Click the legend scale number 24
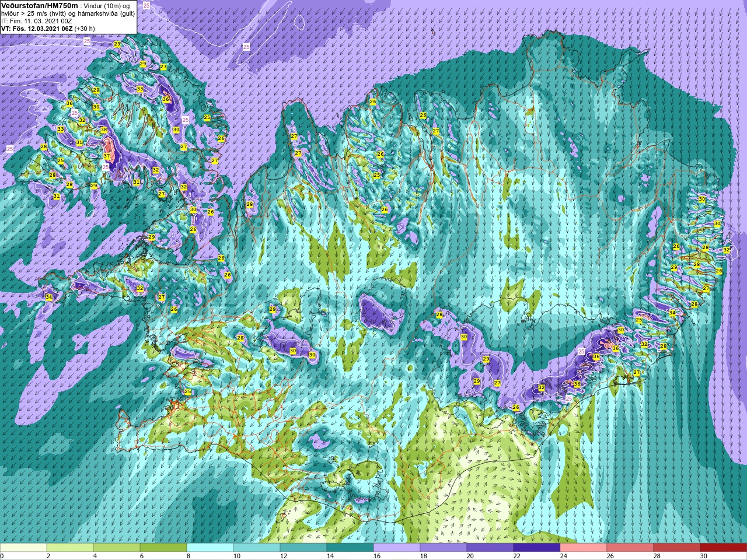Image resolution: width=747 pixels, height=560 pixels. click(564, 556)
